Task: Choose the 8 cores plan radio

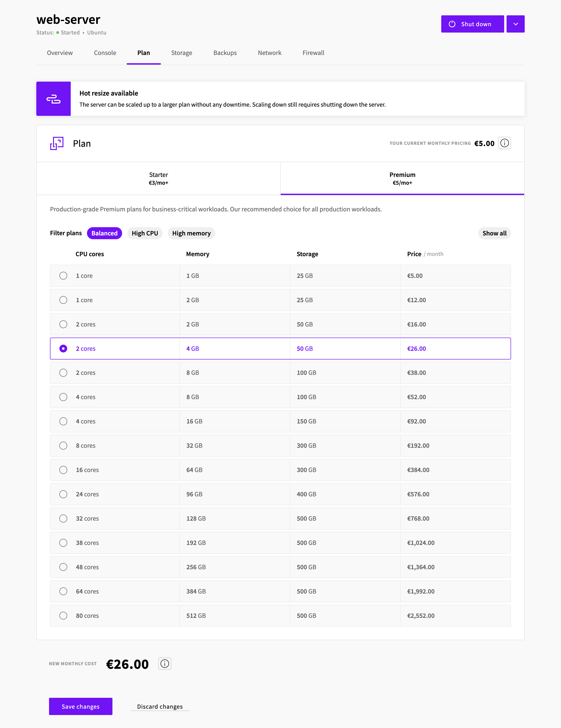Action: pos(63,446)
